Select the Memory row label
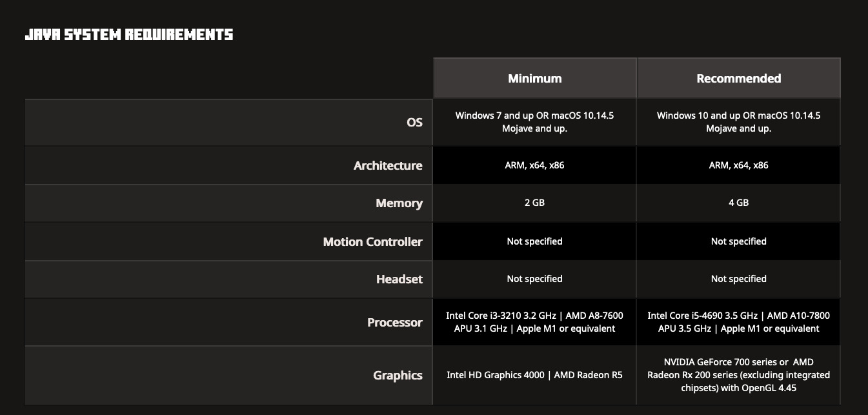Screen dimensions: 868x415 [399, 203]
